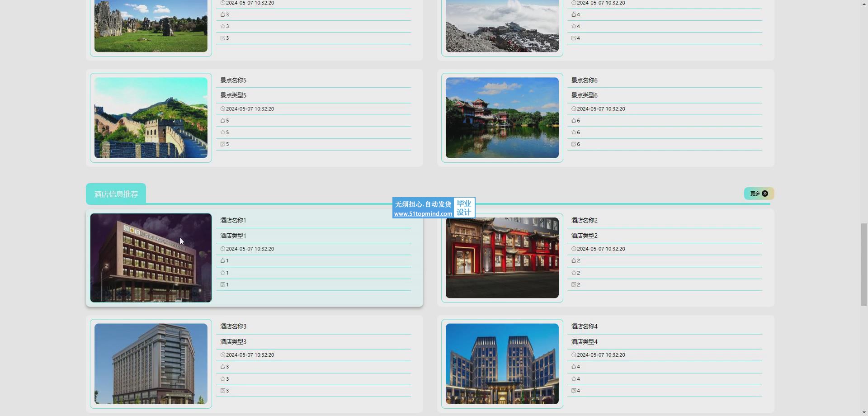Click the 酒店类型3 text

pyautogui.click(x=233, y=342)
